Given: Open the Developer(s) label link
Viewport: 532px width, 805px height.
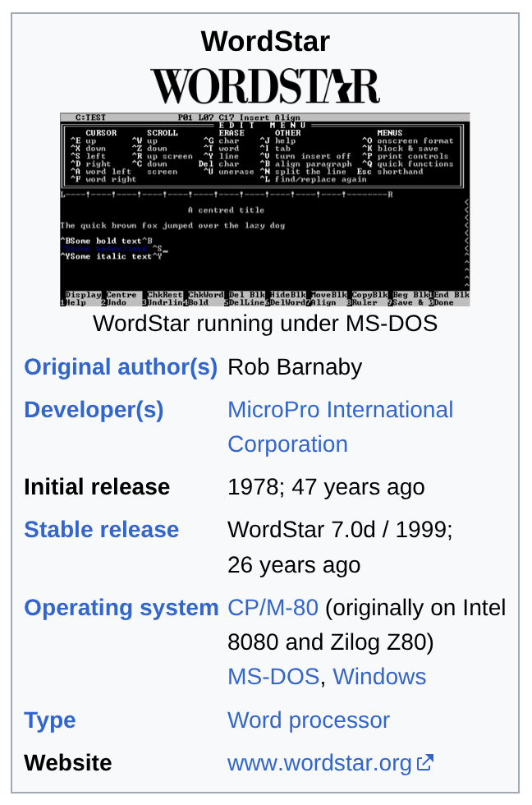Looking at the screenshot, I should pyautogui.click(x=94, y=410).
